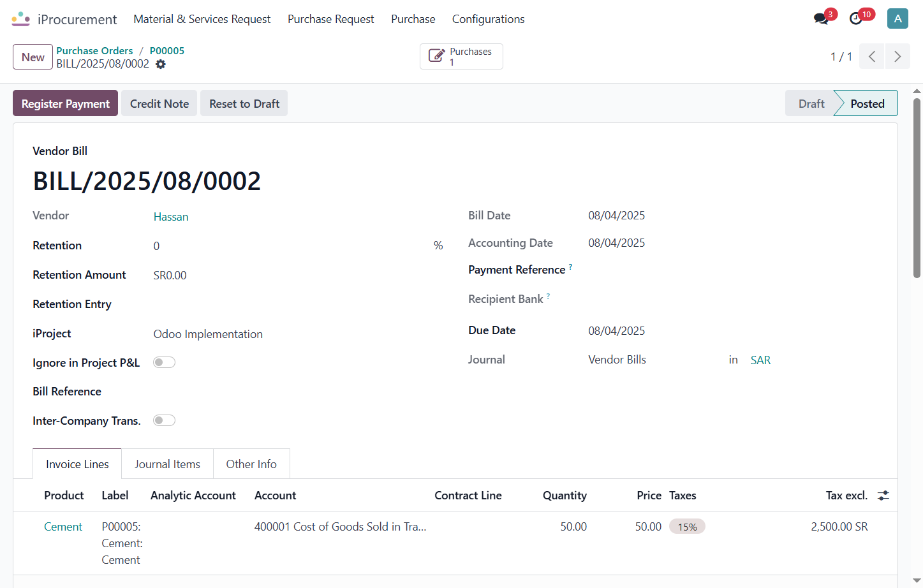Image resolution: width=923 pixels, height=588 pixels.
Task: Open the activities clock icon
Action: pos(856,19)
